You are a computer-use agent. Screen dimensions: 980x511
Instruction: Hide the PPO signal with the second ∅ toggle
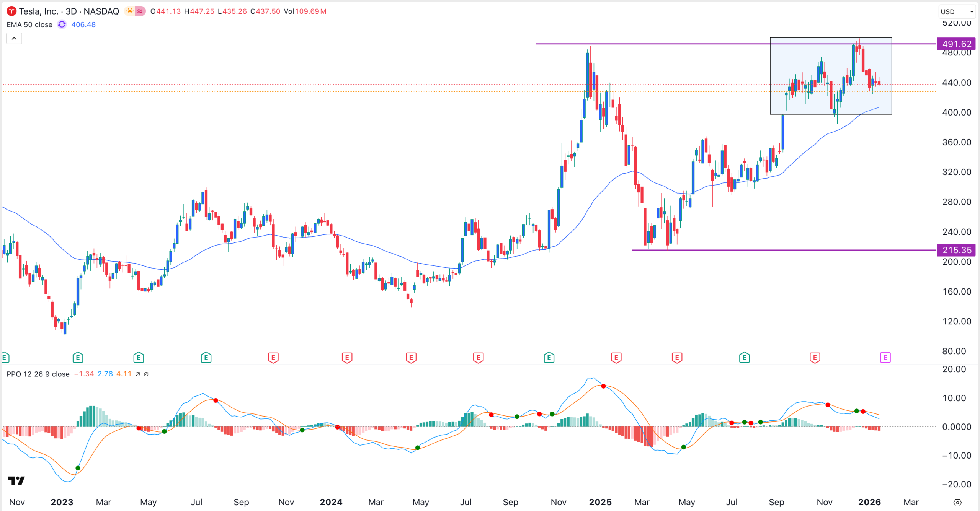146,374
